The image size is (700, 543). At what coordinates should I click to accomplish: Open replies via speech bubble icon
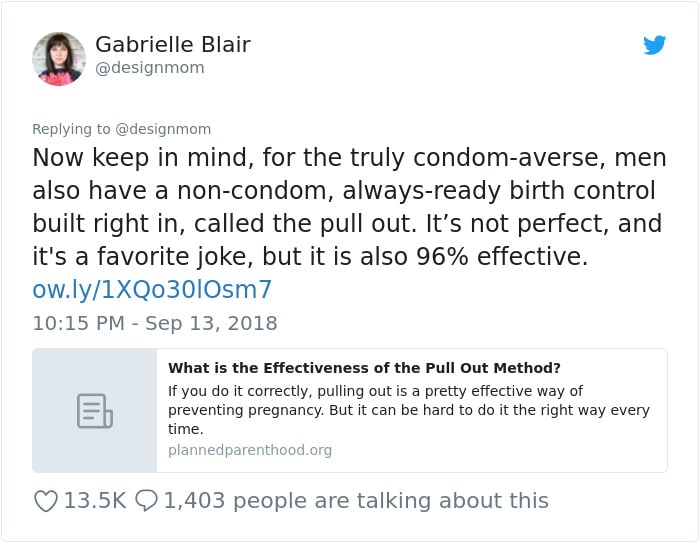click(146, 501)
